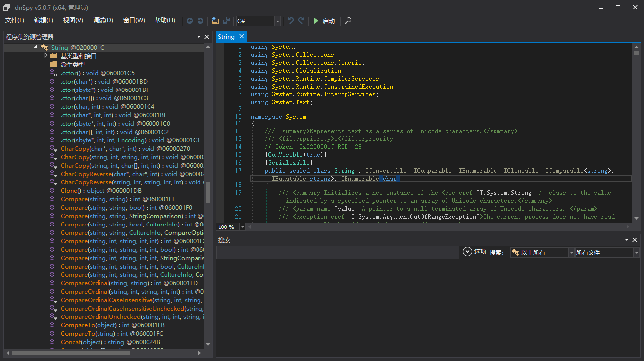The image size is (644, 361).
Task: Click the navigate back arrow icon
Action: (x=190, y=21)
